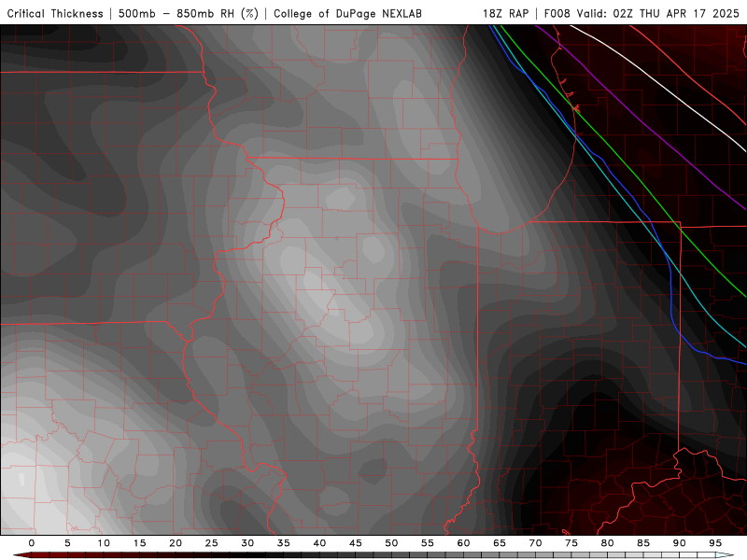Click the "65" label on the color scale
Viewport: 747px width, 560px height.
coord(500,543)
